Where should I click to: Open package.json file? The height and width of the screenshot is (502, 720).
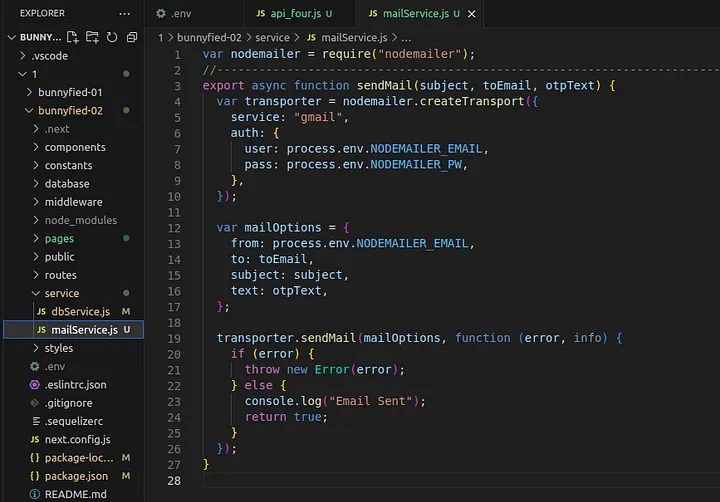tap(73, 476)
